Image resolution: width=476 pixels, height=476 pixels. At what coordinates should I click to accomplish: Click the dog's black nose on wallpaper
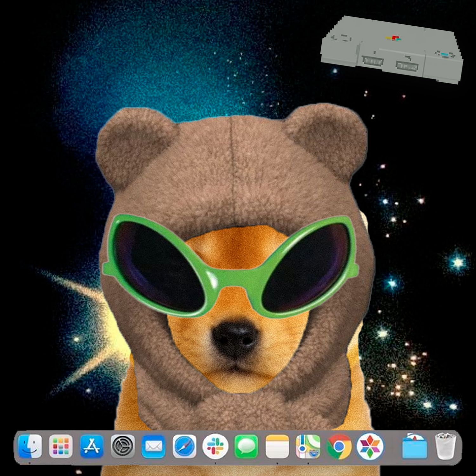[235, 336]
